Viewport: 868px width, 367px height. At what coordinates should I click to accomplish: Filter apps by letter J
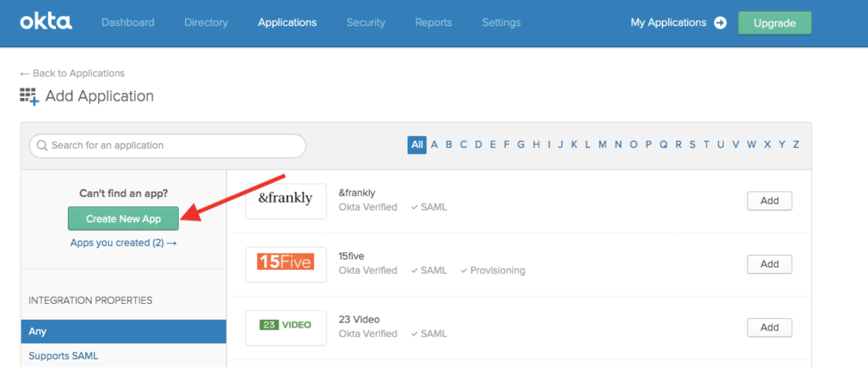(x=561, y=145)
